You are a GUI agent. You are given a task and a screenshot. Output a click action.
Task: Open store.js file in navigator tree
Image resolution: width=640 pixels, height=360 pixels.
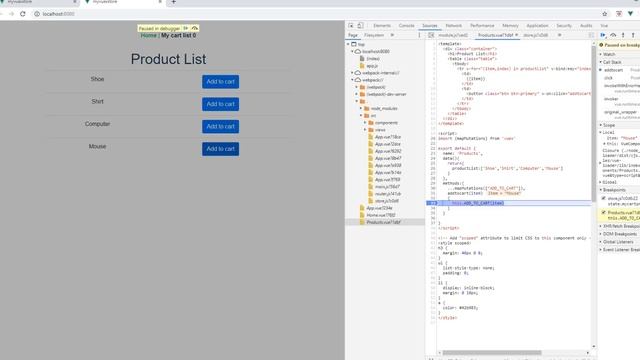pyautogui.click(x=387, y=201)
